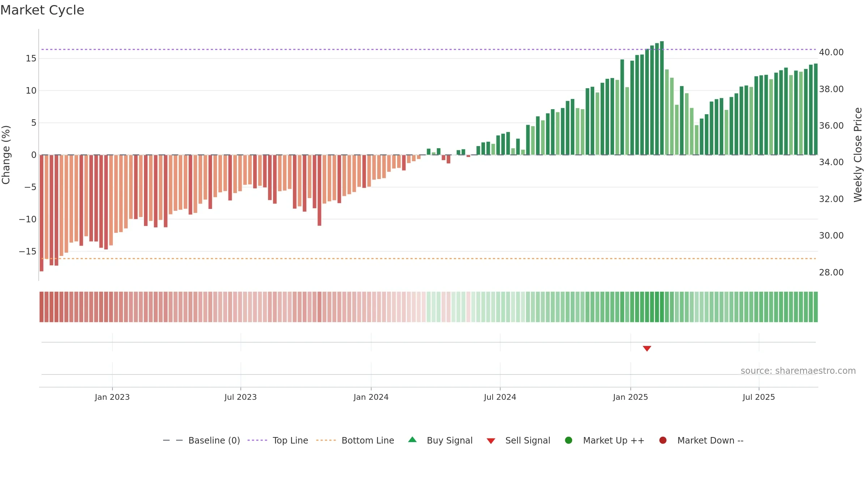
Task: Click the red Market Down circle icon in legend
Action: (663, 440)
